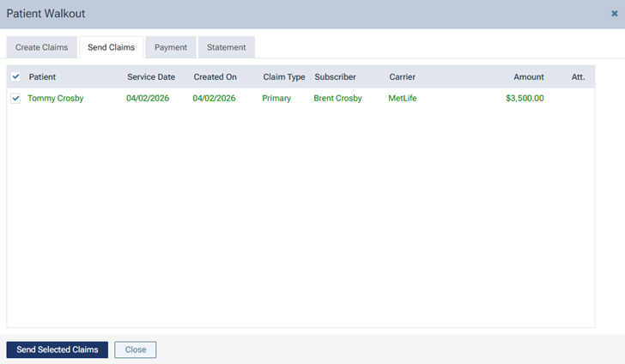Uncheck Tommy Crosby's claim checkbox
This screenshot has height=364, width=625.
[x=15, y=99]
